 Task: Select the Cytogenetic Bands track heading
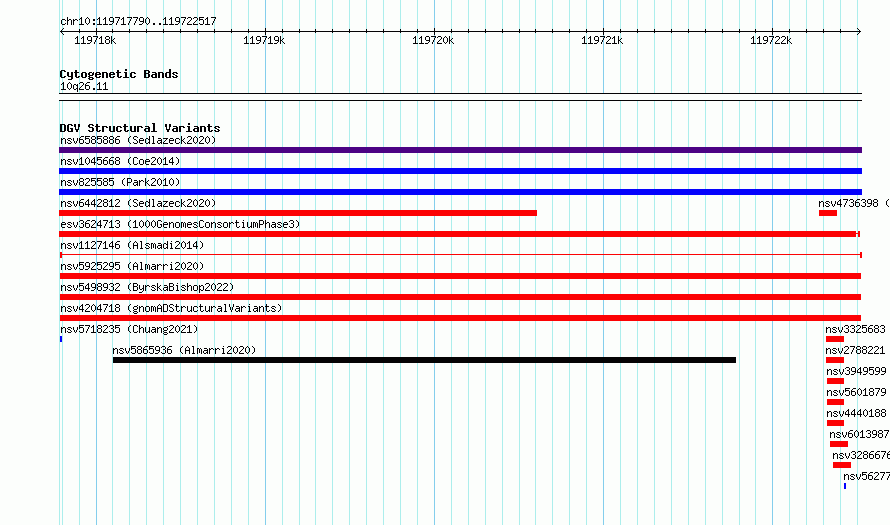tap(119, 74)
